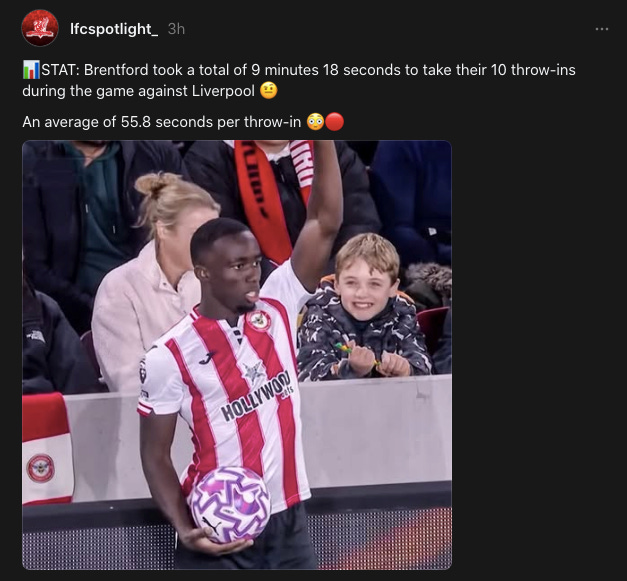627x581 pixels.
Task: Click the Joma logo on the jersey
Action: (x=207, y=357)
